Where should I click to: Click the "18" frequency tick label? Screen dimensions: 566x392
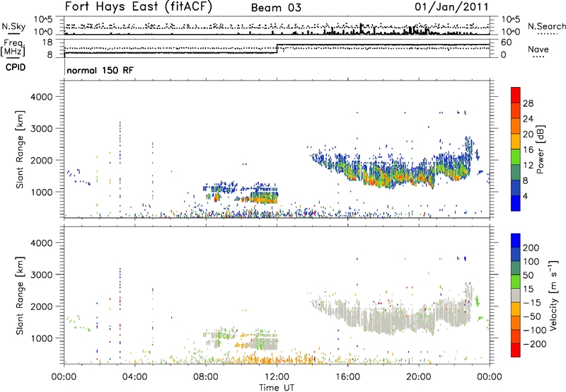click(47, 42)
